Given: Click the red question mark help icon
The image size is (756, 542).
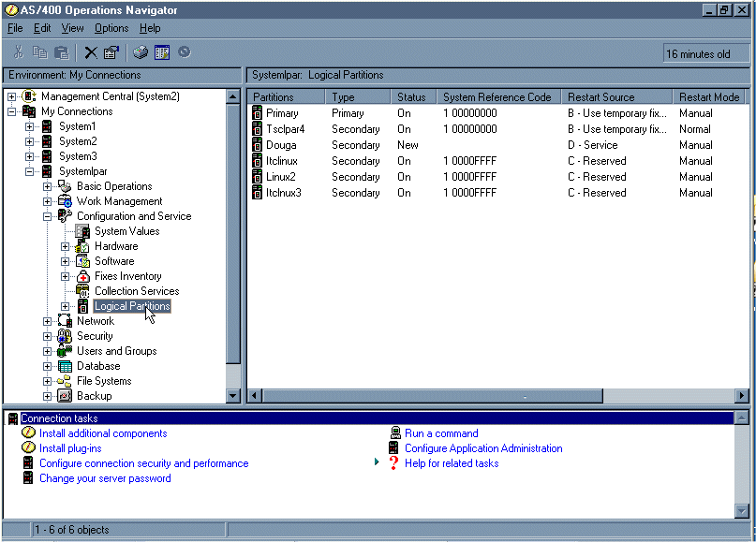Looking at the screenshot, I should click(x=393, y=463).
